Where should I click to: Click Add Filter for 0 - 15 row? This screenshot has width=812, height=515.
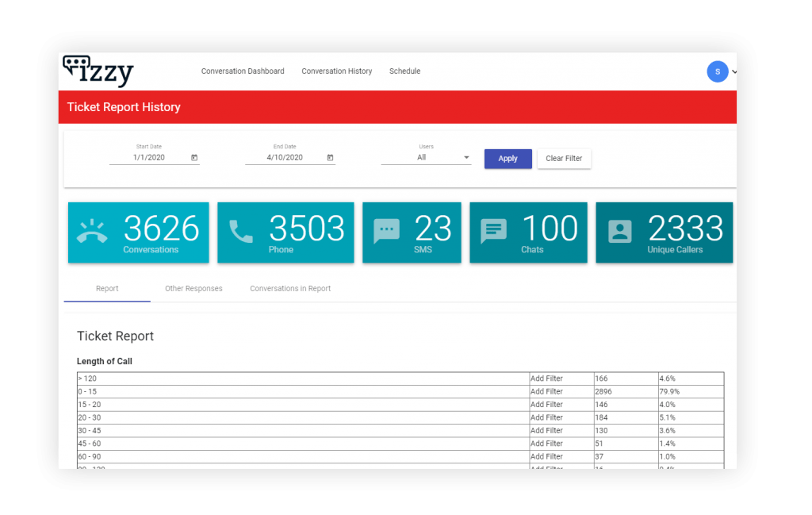546,392
